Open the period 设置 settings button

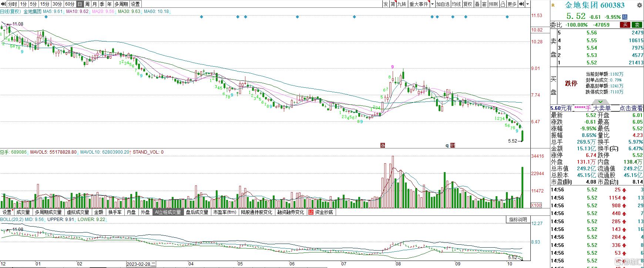pyautogui.click(x=135, y=4)
